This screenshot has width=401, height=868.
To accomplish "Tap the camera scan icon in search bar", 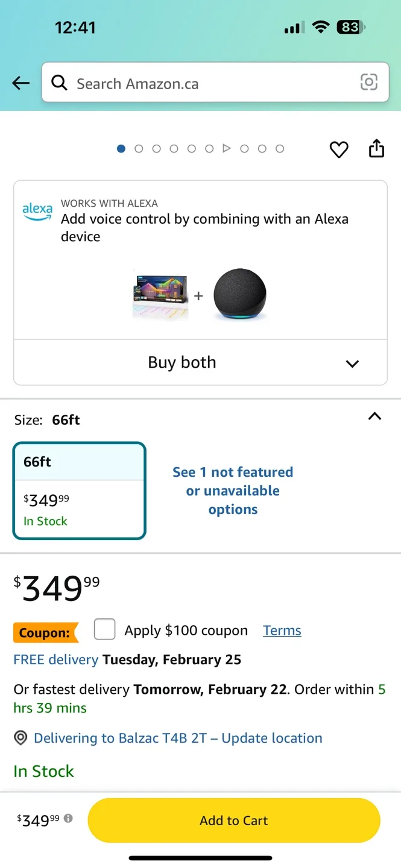I will tap(368, 83).
